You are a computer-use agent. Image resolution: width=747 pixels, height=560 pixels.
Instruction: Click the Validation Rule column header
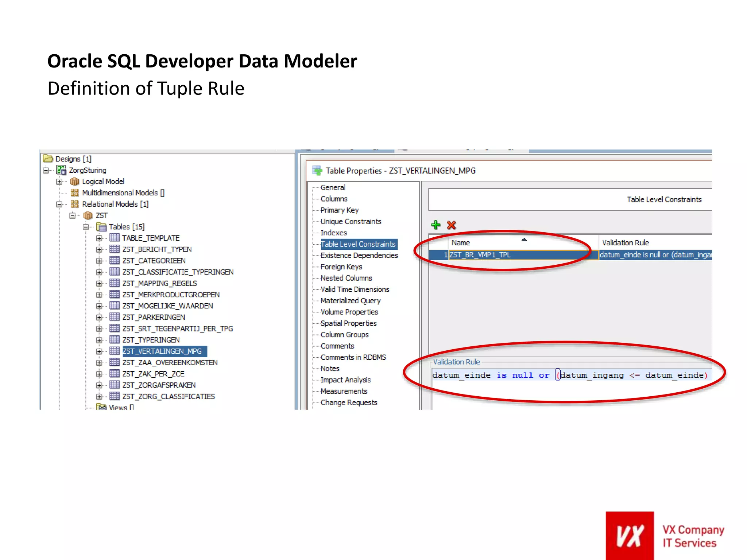(x=655, y=242)
